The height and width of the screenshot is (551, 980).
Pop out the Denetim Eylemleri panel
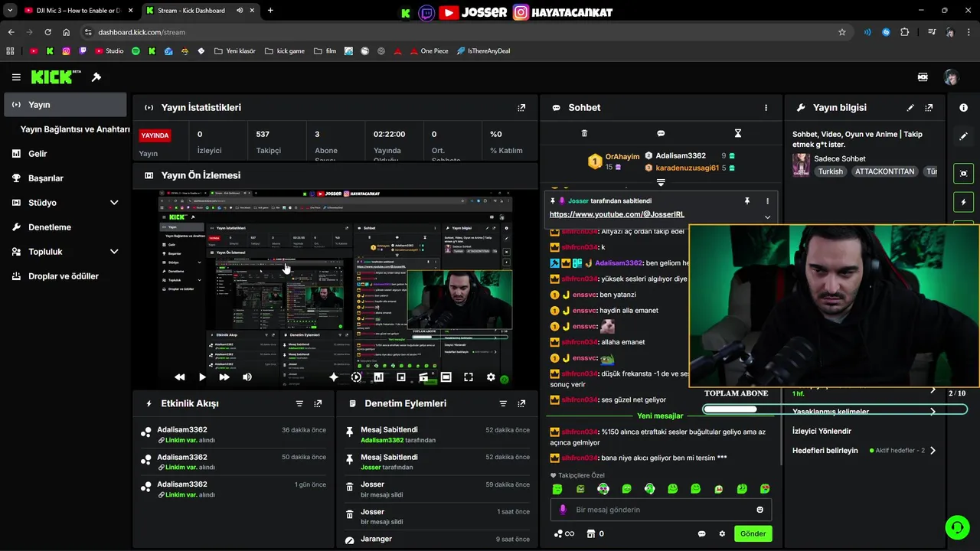pyautogui.click(x=521, y=403)
